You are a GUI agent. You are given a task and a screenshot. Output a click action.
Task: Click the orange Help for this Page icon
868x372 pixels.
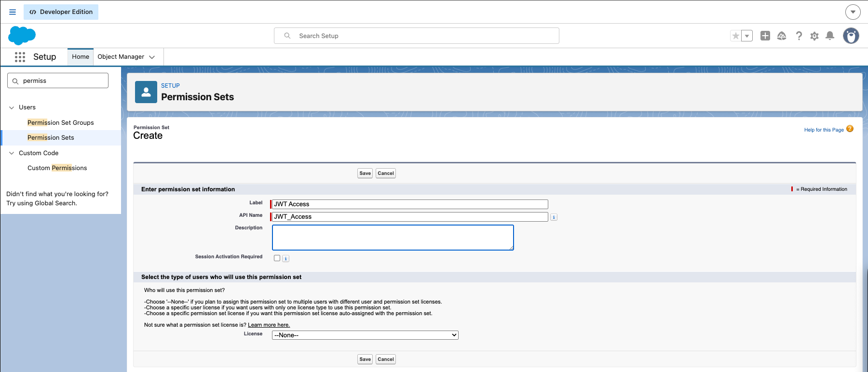[x=850, y=129]
